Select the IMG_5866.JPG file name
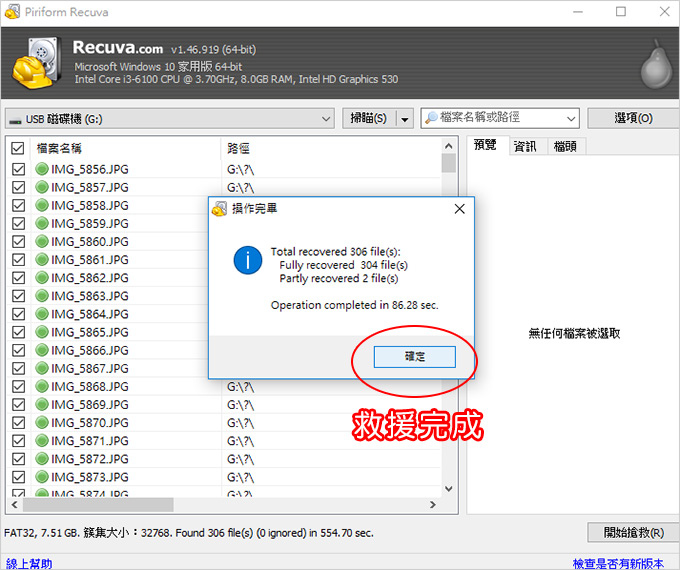680x570 pixels. point(90,350)
